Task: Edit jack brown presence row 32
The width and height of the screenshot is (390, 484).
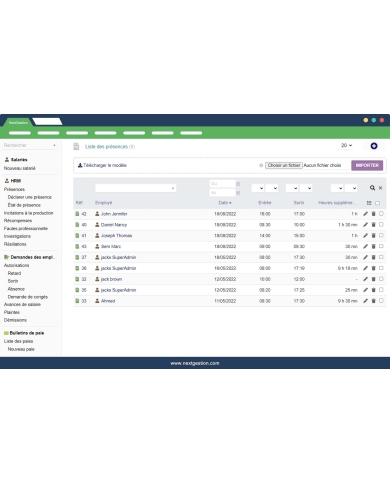Action: click(365, 279)
